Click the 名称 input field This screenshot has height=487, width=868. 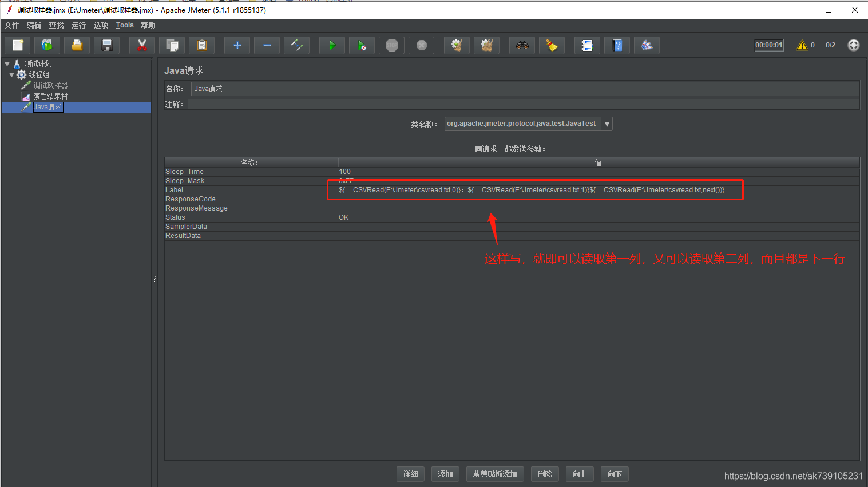525,89
